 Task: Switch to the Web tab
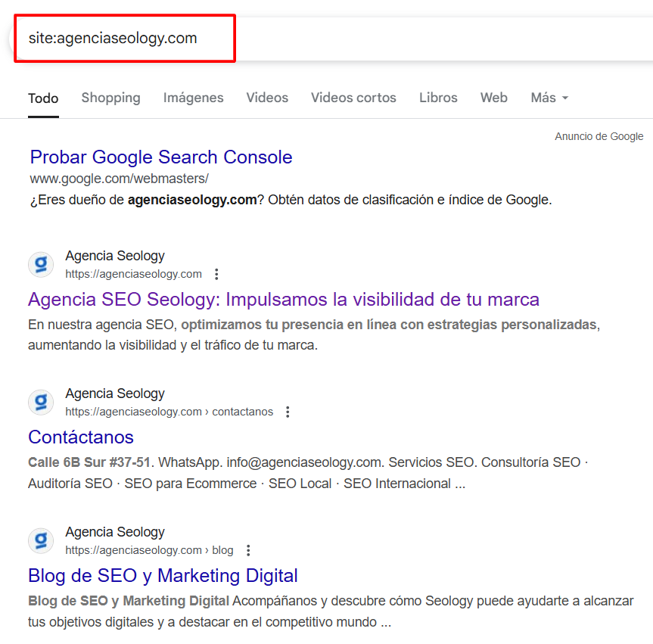tap(493, 98)
